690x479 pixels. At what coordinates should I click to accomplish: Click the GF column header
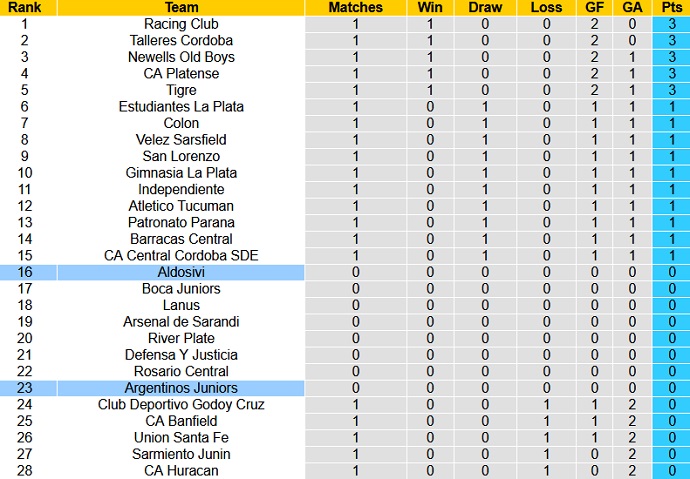point(595,7)
